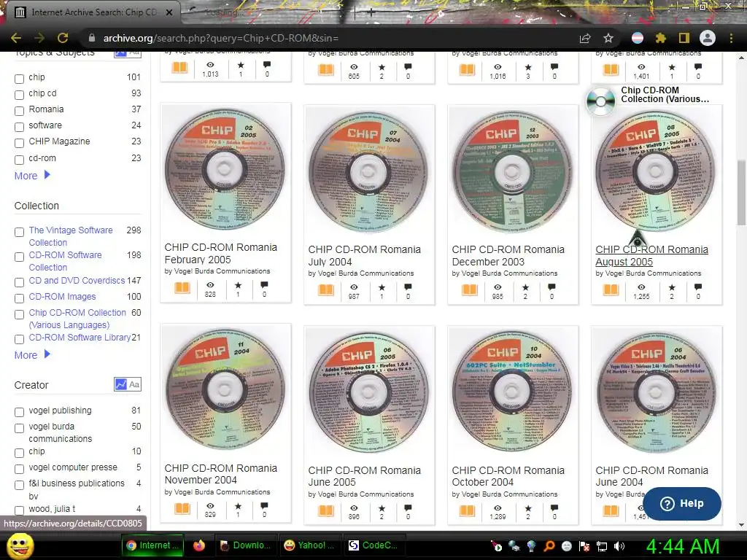Click the volume speaker tray icon
747x560 pixels.
(x=619, y=546)
